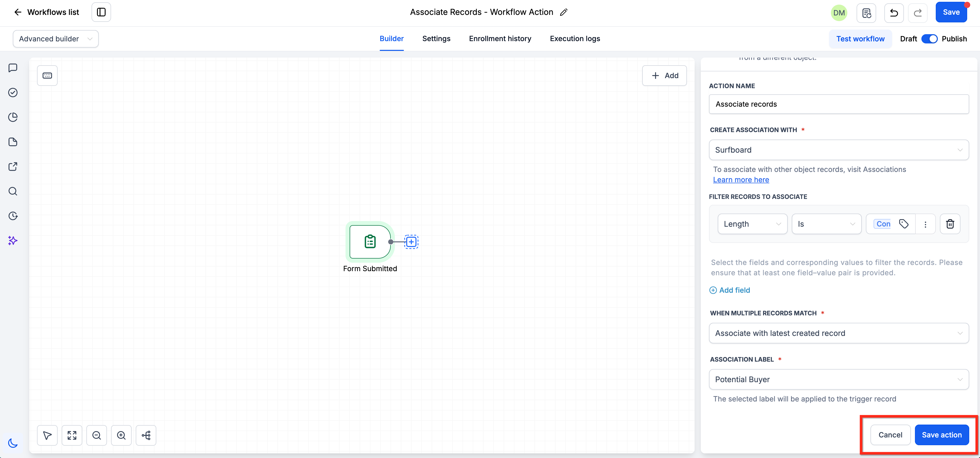Undo the last change
The width and height of the screenshot is (980, 458).
click(x=894, y=13)
